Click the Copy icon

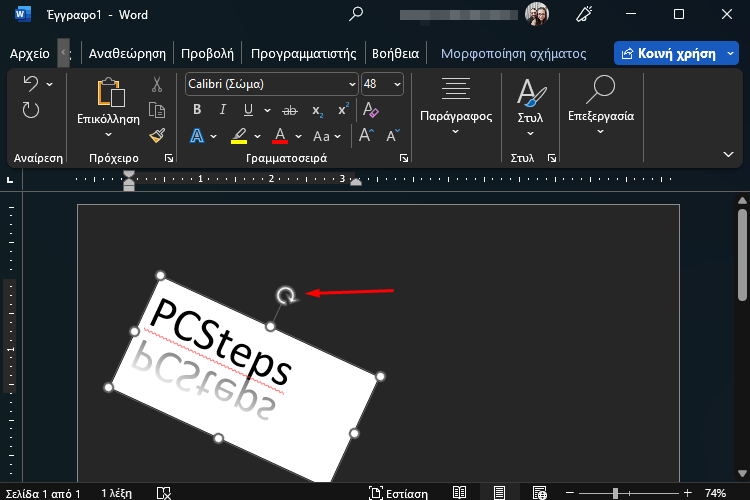[157, 110]
